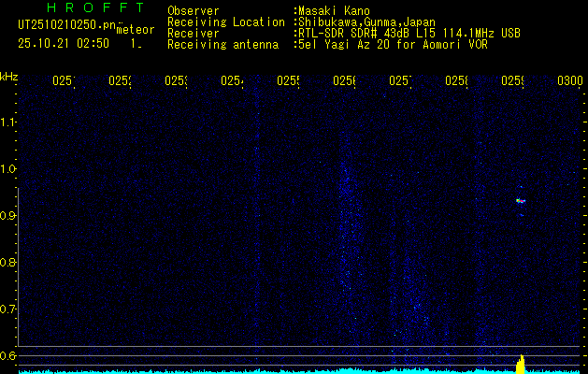
Task: Click the Receiver label
Action: click(194, 34)
